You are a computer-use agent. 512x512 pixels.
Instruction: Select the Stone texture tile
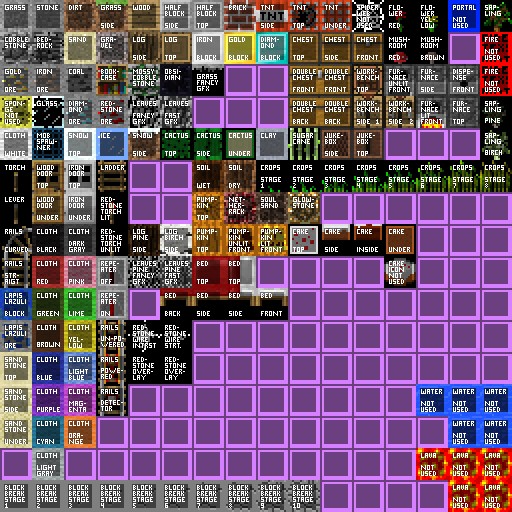point(48,16)
